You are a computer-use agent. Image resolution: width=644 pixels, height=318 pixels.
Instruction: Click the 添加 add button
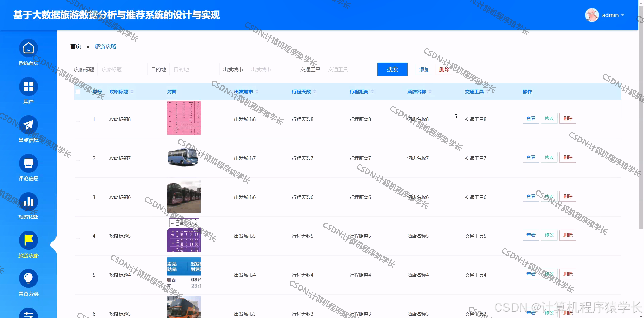tap(424, 69)
